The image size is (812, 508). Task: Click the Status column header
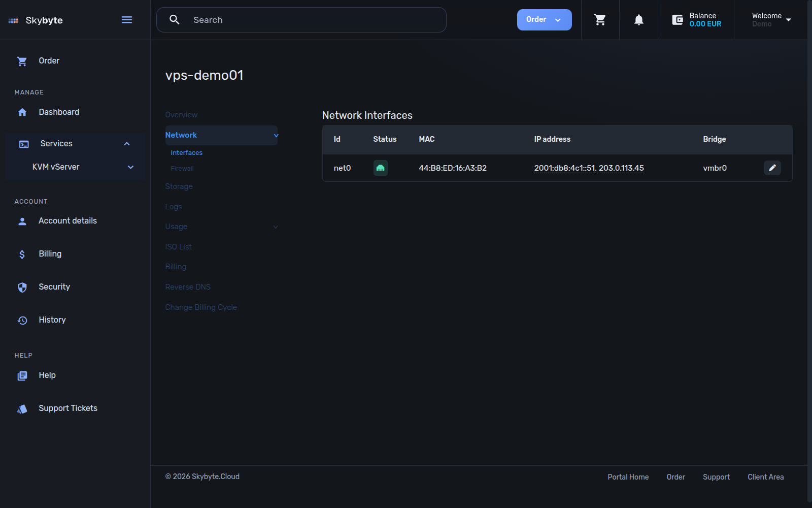click(385, 139)
